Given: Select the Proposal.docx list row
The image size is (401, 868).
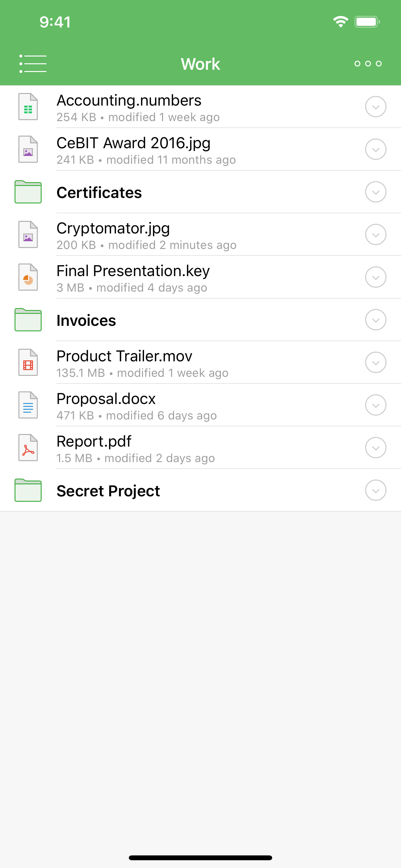Looking at the screenshot, I should coord(169,405).
